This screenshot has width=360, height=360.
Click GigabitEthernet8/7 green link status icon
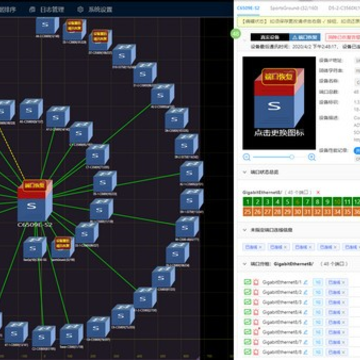[x=247, y=342]
